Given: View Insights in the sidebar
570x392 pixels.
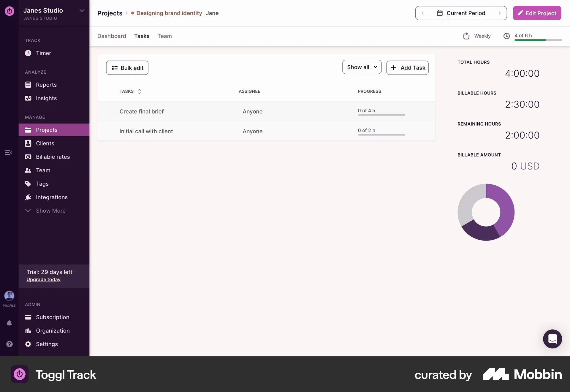Looking at the screenshot, I should pyautogui.click(x=46, y=98).
